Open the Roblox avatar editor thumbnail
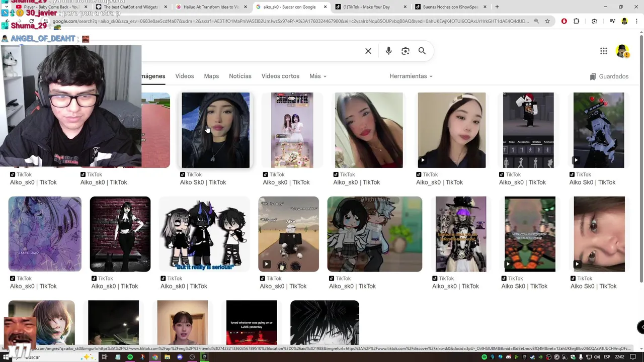This screenshot has height=362, width=644. click(528, 130)
